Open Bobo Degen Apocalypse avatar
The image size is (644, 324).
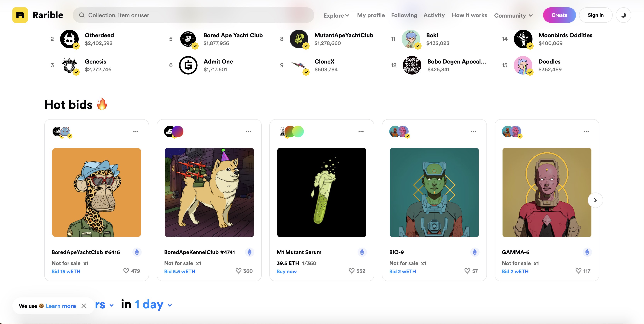tap(412, 65)
